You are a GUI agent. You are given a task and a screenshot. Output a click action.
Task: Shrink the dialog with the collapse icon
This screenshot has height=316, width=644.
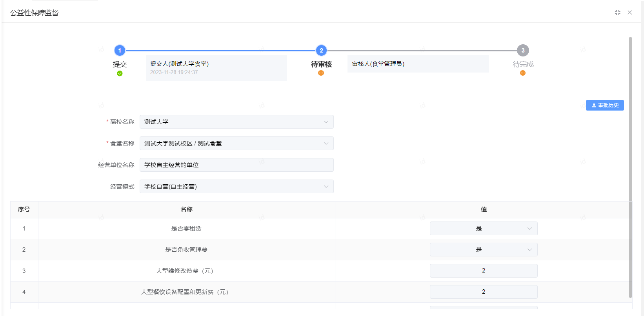pyautogui.click(x=617, y=13)
